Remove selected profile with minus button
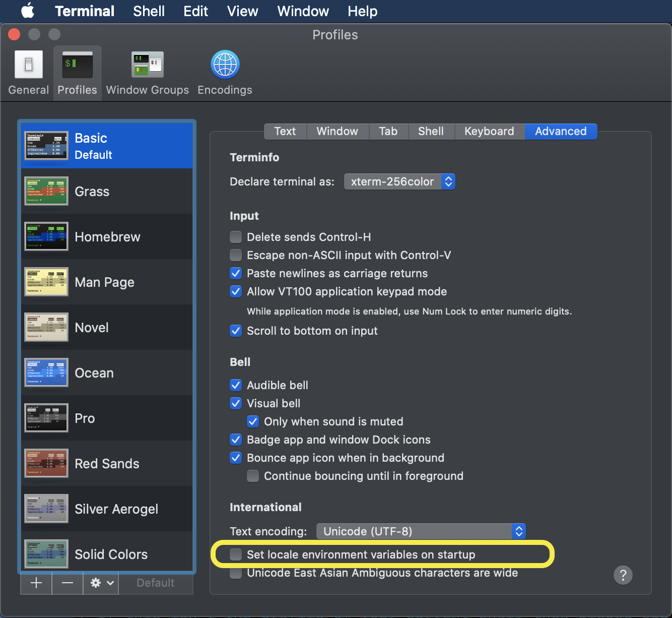This screenshot has width=672, height=618. (68, 583)
